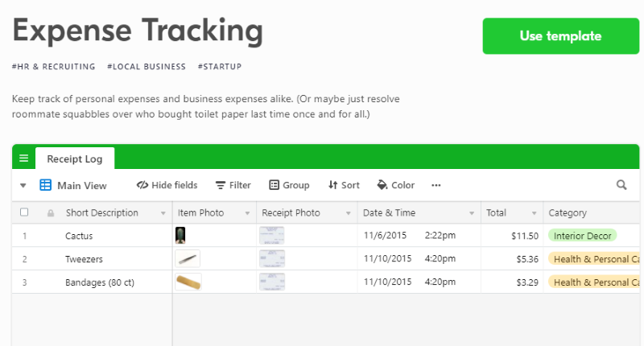Open the Item Photo column dropdown arrow

246,213
